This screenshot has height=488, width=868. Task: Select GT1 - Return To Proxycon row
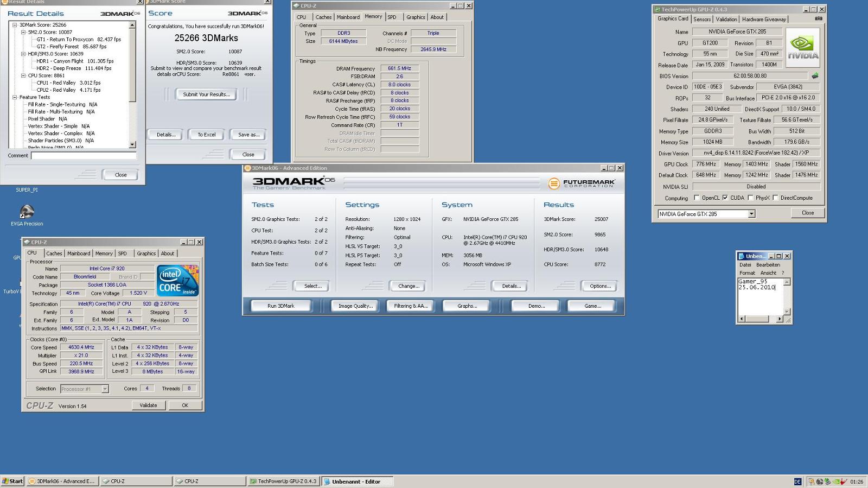pos(79,40)
